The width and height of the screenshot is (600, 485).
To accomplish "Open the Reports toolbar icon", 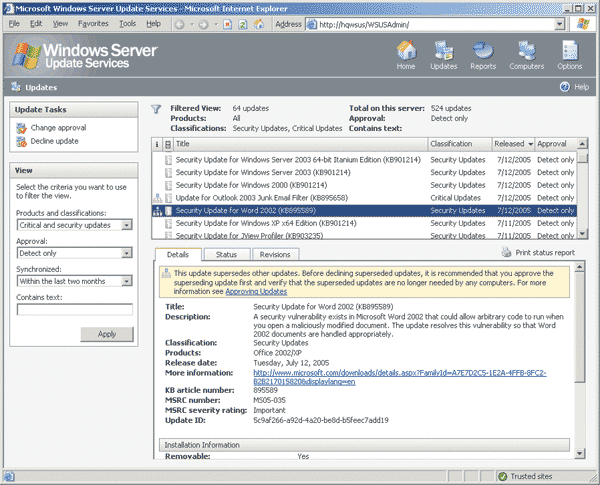I will (x=483, y=51).
